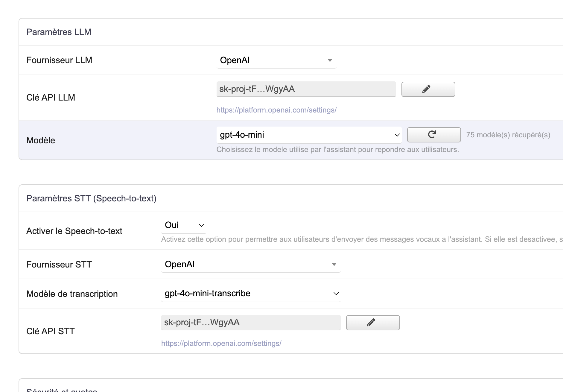The image size is (563, 392).
Task: Open the Activer le Speech-to-text Oui selector
Action: click(183, 225)
